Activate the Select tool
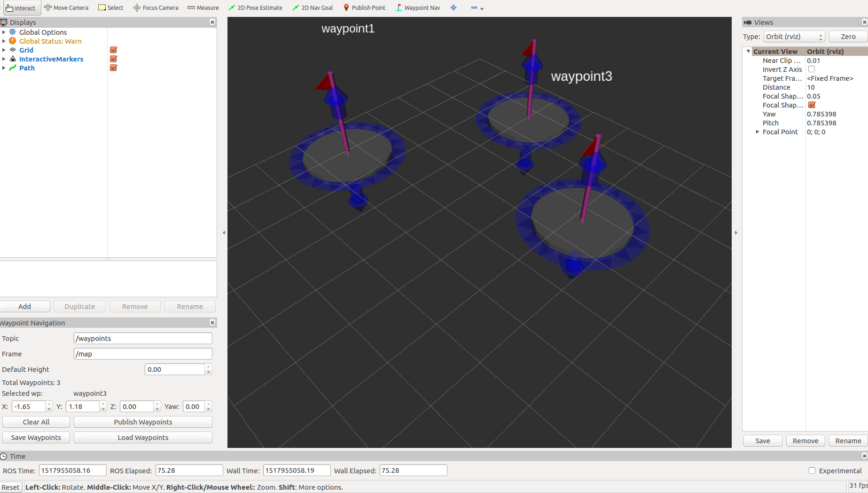 click(111, 8)
